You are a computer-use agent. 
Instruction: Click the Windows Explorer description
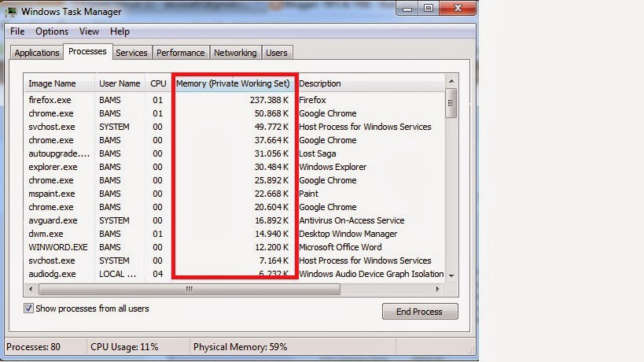click(333, 167)
